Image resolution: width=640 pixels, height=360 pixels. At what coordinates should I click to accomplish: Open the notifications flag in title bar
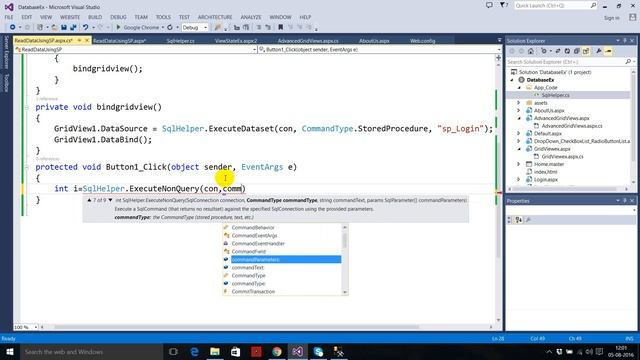tap(503, 5)
